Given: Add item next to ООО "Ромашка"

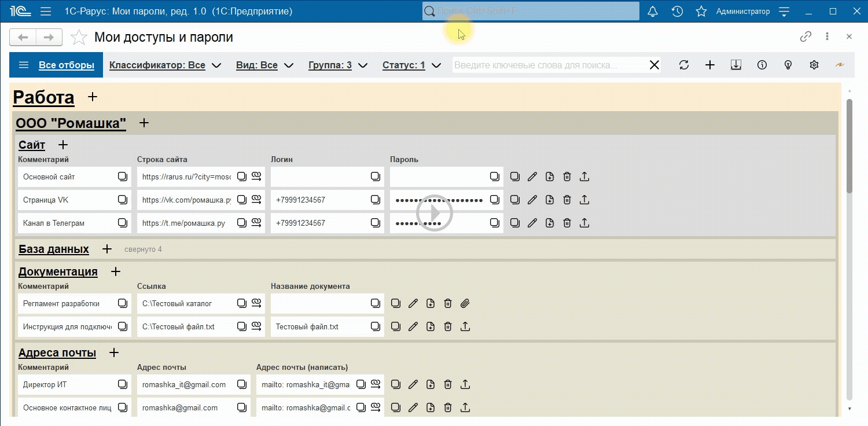Looking at the screenshot, I should pyautogui.click(x=144, y=123).
